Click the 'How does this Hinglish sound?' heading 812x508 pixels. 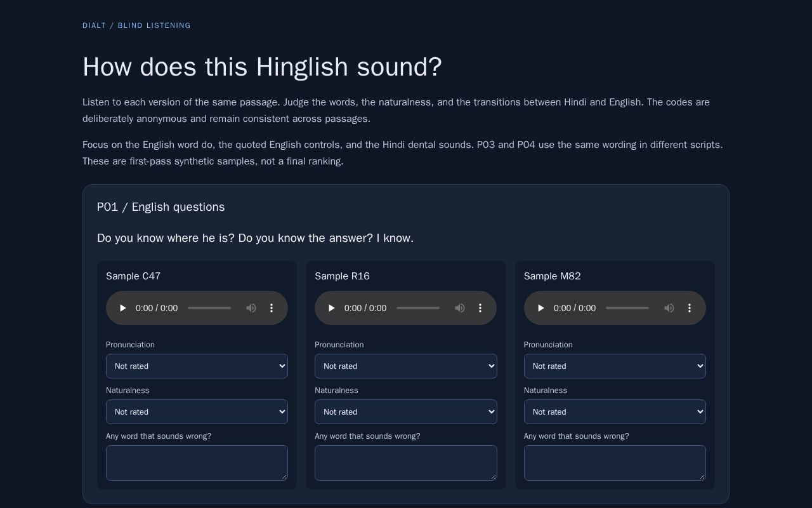click(x=262, y=67)
